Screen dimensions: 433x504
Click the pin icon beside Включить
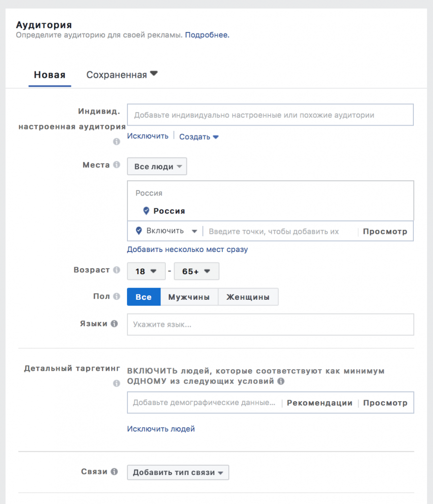click(139, 231)
